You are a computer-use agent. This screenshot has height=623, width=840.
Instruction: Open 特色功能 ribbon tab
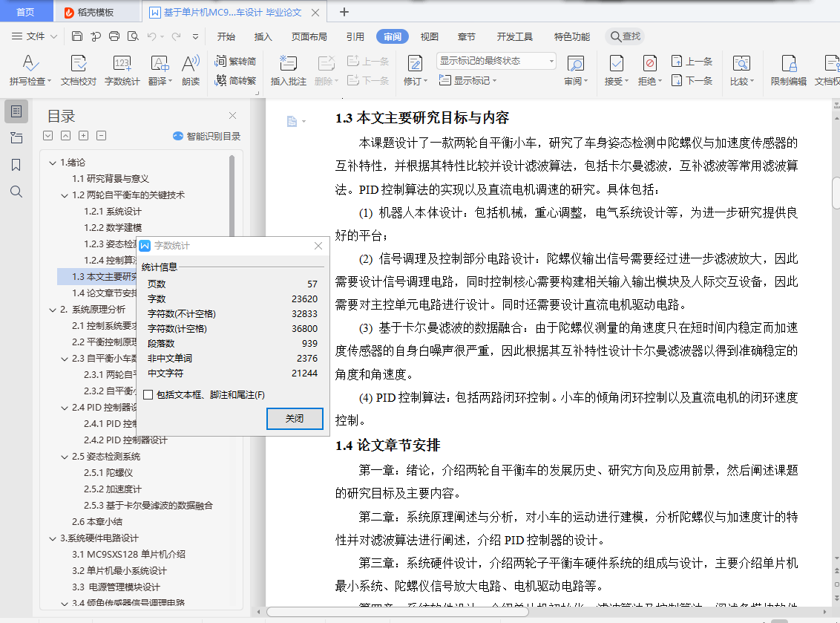pos(571,36)
